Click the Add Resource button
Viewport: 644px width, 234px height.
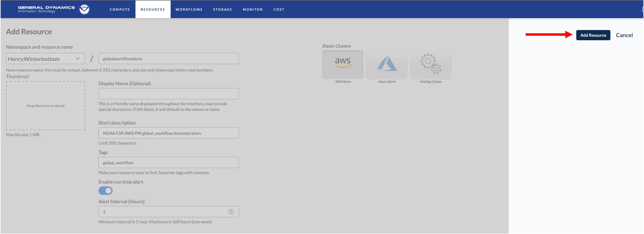[593, 35]
